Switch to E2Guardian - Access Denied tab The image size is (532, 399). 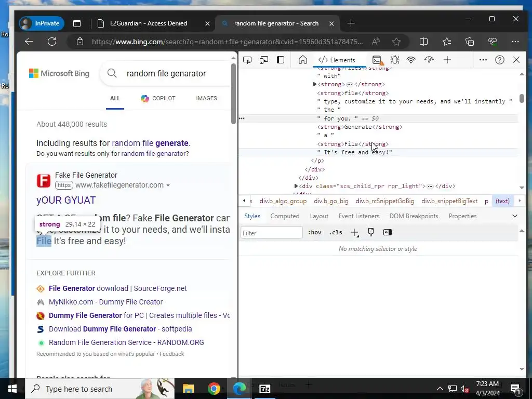(x=149, y=23)
